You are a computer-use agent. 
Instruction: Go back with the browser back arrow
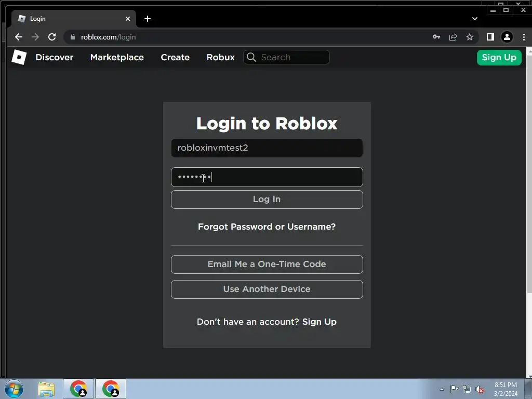click(19, 37)
